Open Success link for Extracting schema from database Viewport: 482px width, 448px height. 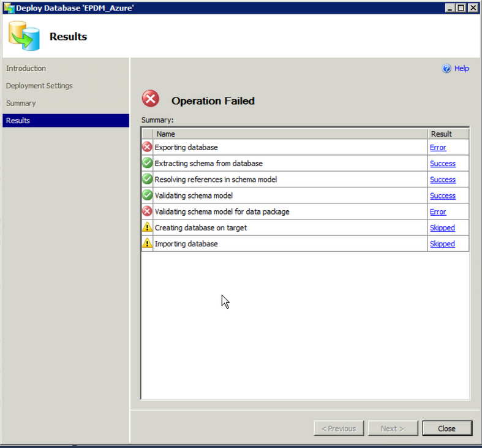coord(443,164)
